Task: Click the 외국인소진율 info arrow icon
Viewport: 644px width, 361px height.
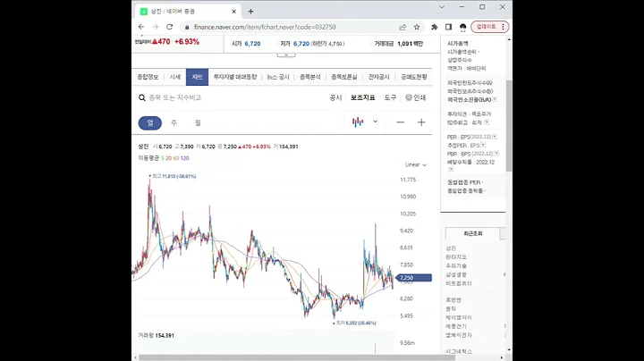Action: pos(495,99)
